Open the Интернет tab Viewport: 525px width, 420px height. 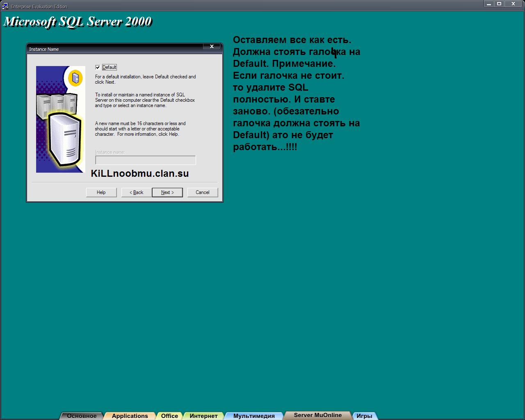tap(203, 416)
